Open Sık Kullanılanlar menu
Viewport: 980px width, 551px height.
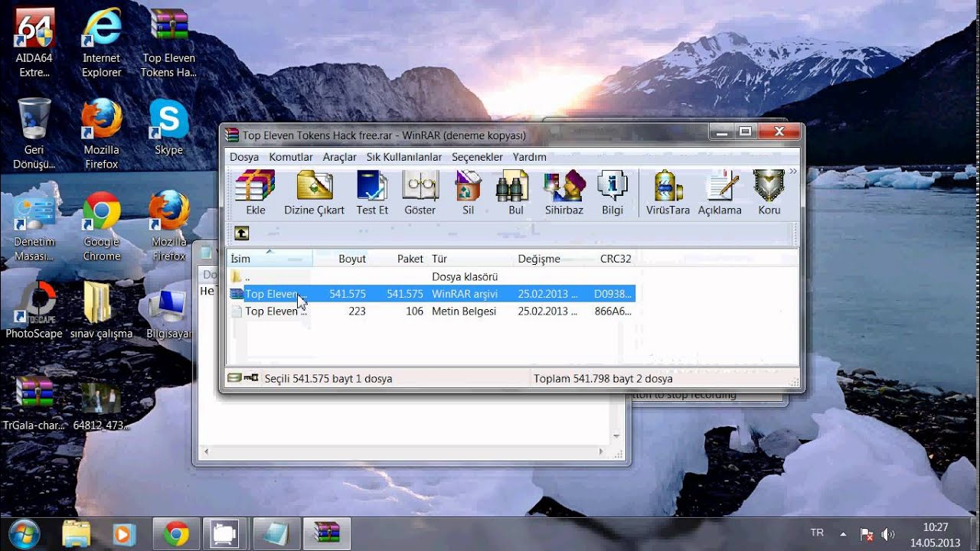(403, 157)
